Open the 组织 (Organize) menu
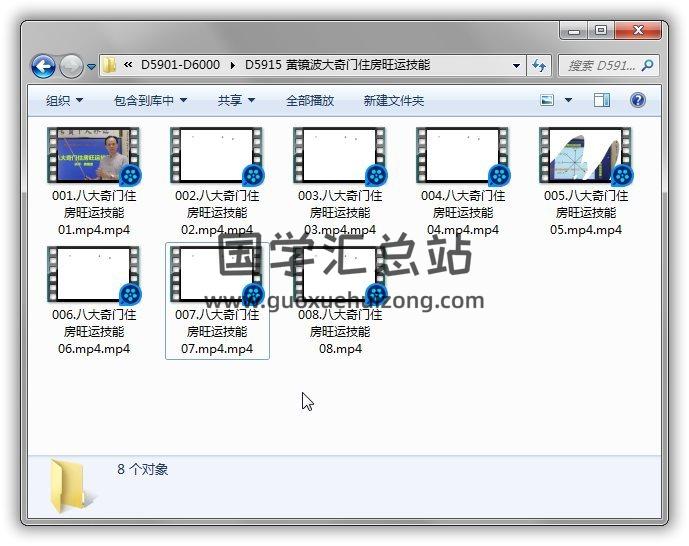The width and height of the screenshot is (689, 546). (x=64, y=101)
